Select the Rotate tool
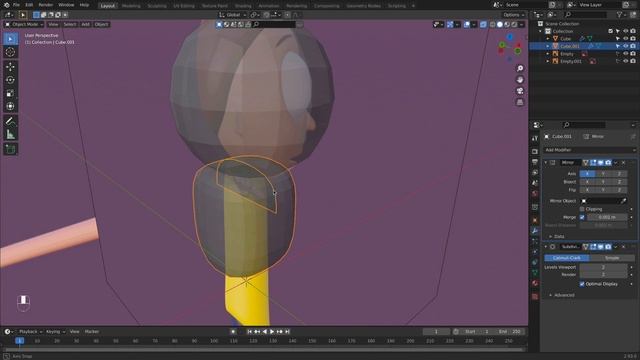640x360 pixels. pos(11,80)
